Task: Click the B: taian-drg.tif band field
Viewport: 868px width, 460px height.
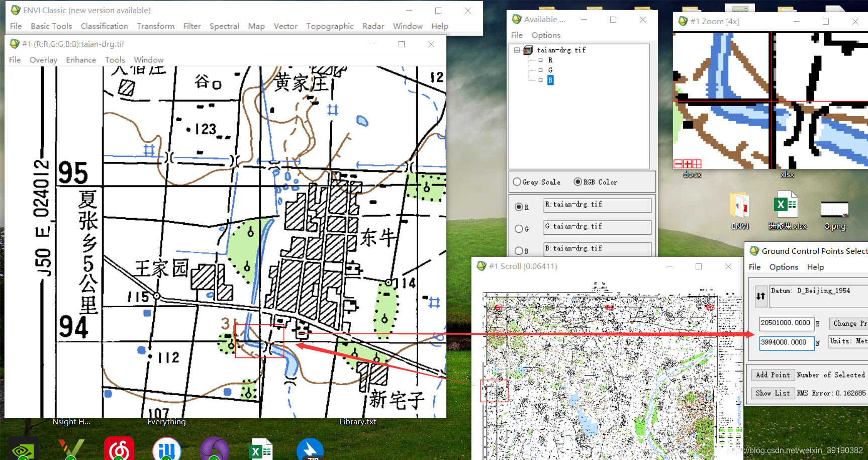Action: coord(598,249)
